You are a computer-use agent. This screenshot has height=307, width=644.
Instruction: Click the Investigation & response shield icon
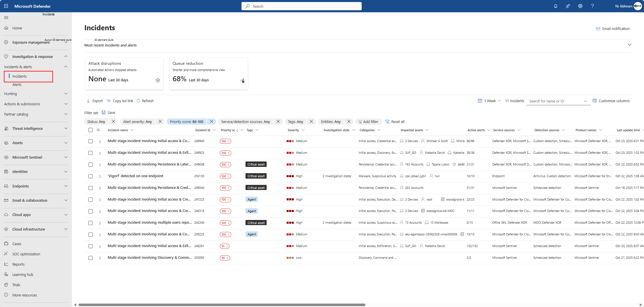(x=6, y=56)
